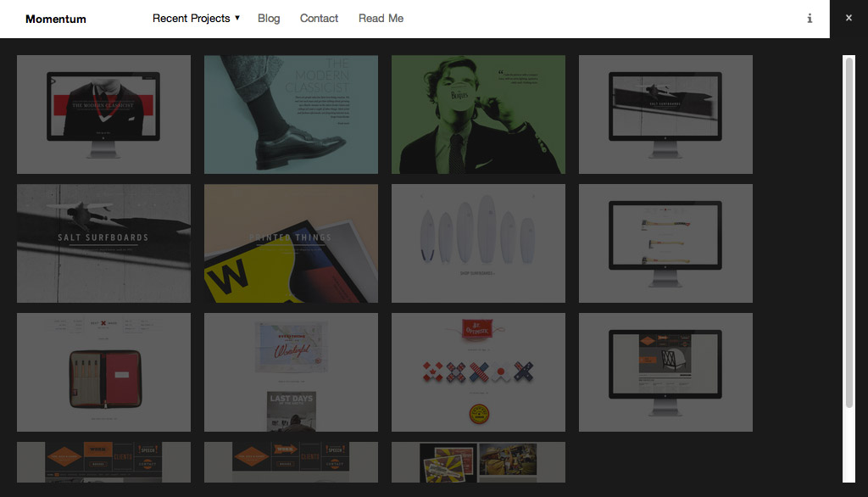
Task: Go to the Contact page
Action: (x=319, y=19)
